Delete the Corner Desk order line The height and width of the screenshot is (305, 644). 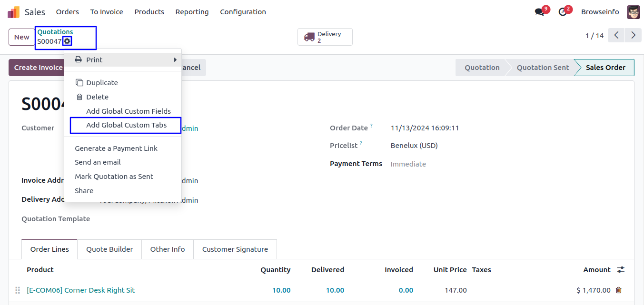point(619,290)
